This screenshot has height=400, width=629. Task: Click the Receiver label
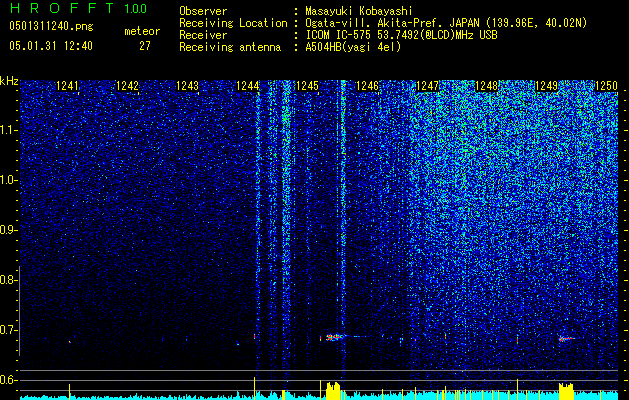[203, 35]
